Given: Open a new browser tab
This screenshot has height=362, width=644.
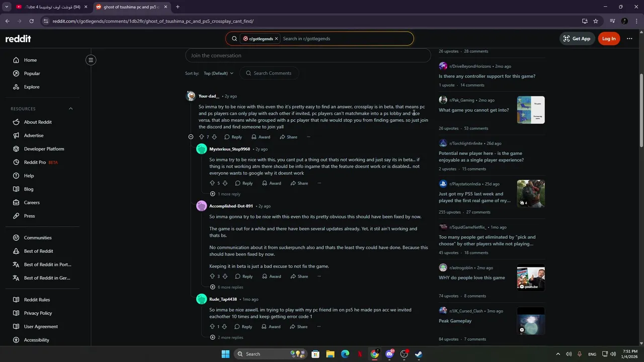Looking at the screenshot, I should [x=178, y=7].
